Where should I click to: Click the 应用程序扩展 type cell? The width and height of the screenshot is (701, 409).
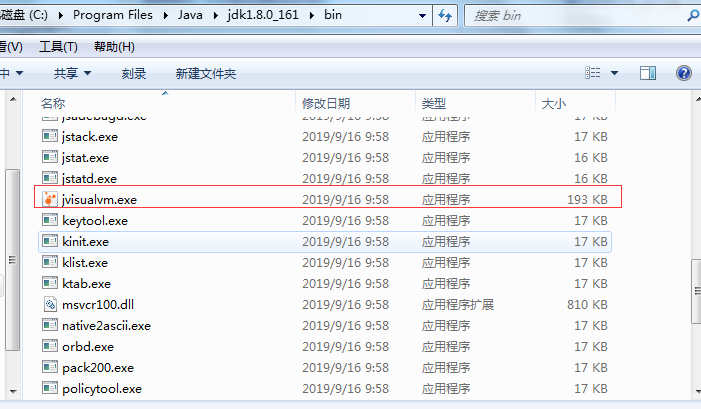click(x=457, y=304)
